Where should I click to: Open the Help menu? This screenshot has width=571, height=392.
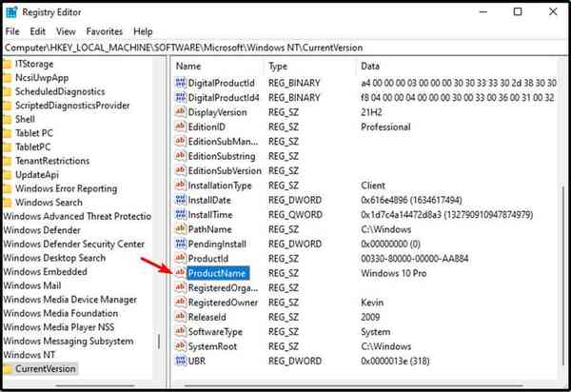point(143,31)
